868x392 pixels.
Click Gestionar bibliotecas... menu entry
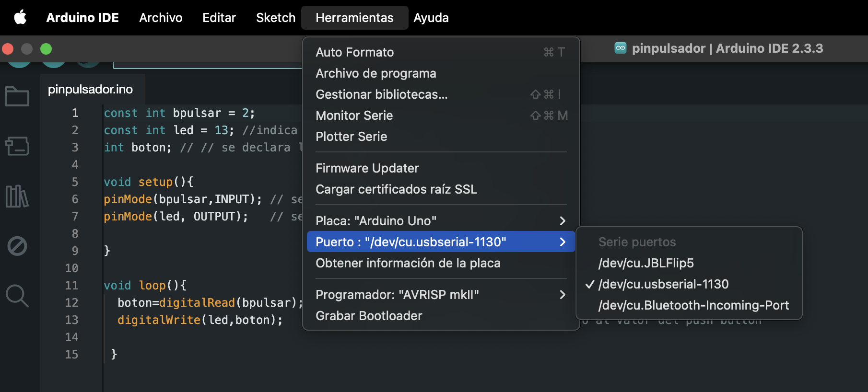tap(382, 94)
